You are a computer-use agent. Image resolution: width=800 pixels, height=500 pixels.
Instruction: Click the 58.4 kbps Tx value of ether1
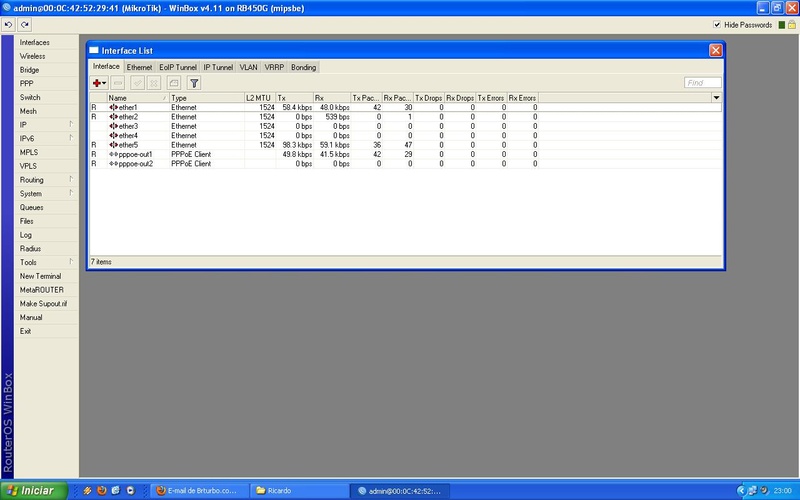(x=297, y=107)
